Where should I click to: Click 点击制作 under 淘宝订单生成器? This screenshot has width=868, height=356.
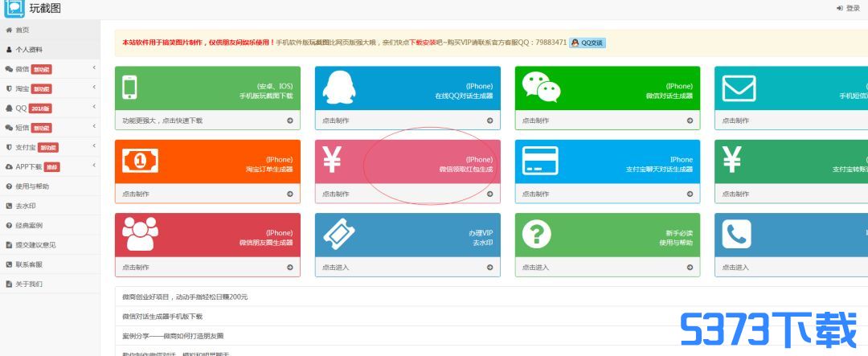pos(136,194)
